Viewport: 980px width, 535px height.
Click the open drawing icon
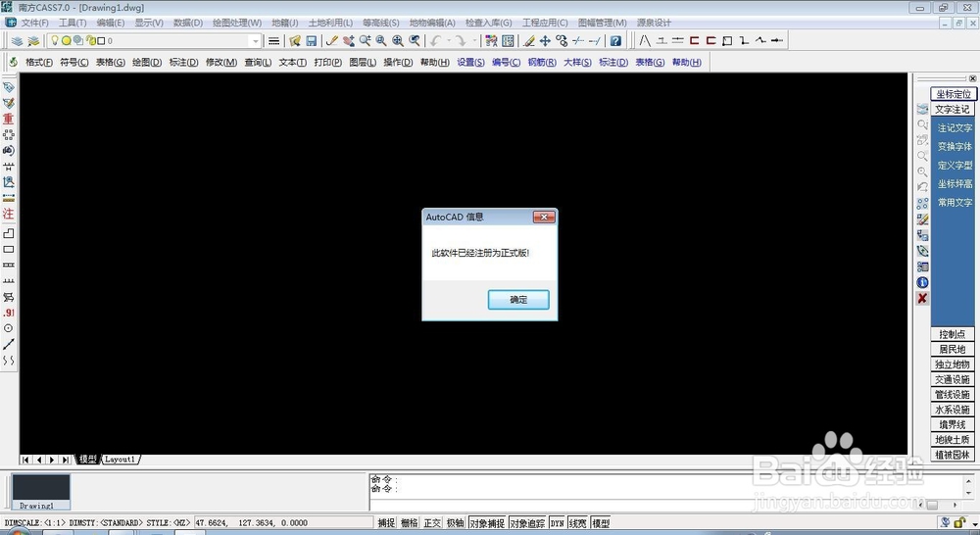[x=295, y=40]
